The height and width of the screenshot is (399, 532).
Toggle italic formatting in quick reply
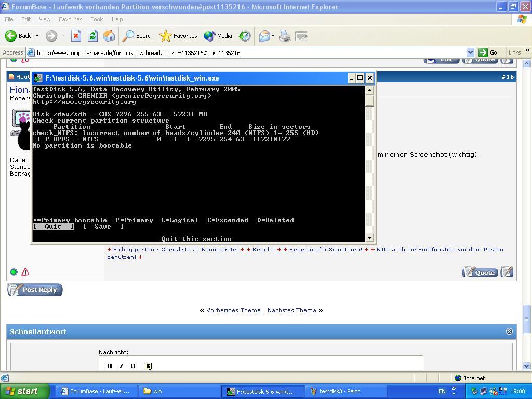[121, 366]
